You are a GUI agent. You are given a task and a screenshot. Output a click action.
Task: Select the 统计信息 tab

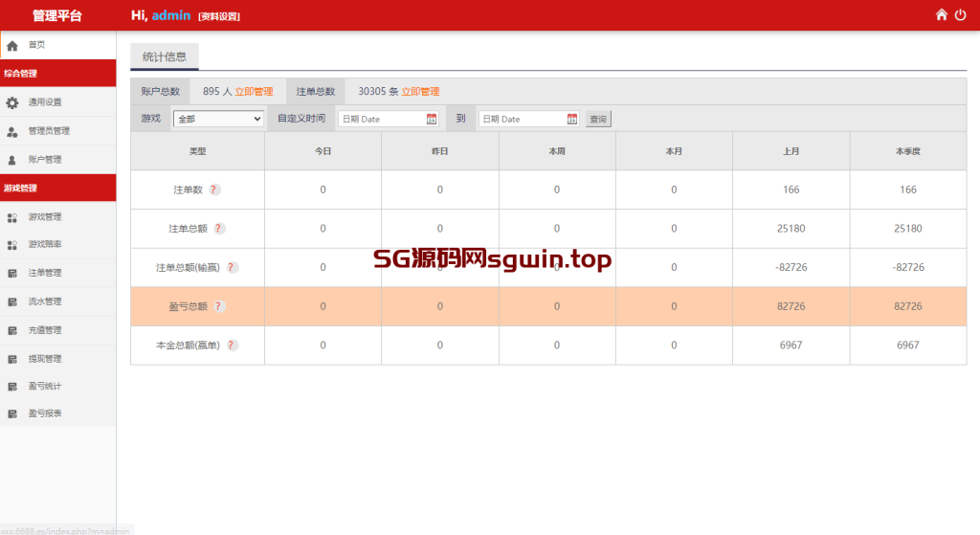(x=165, y=56)
